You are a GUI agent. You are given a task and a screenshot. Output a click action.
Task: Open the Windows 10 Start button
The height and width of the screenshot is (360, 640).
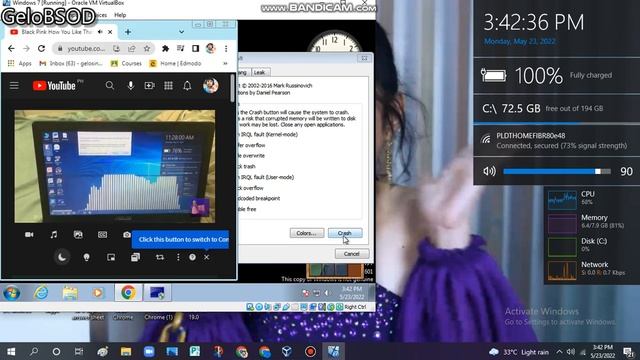11,352
